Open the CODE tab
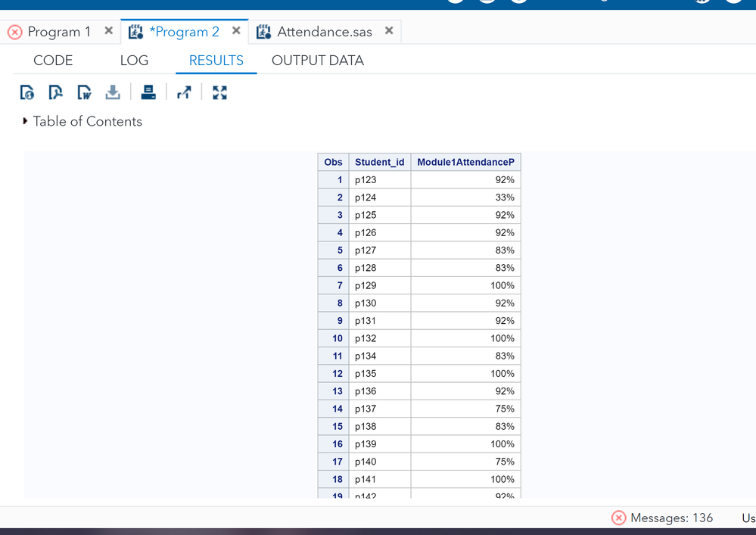756x535 pixels. pyautogui.click(x=53, y=61)
